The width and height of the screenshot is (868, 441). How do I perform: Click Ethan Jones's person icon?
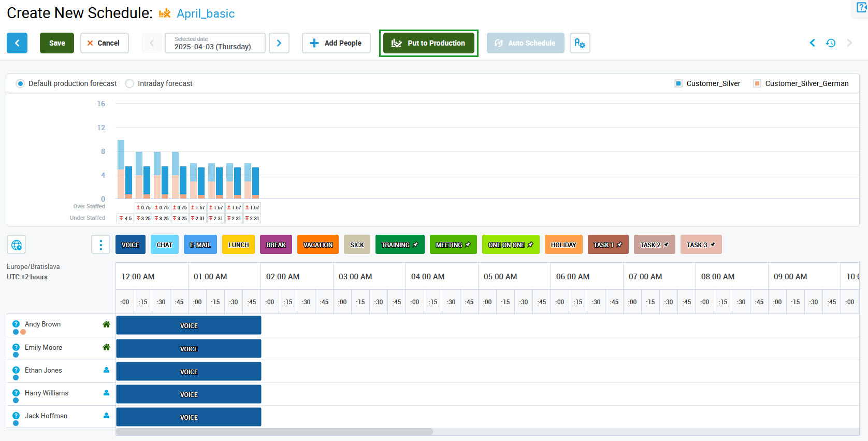tap(106, 370)
